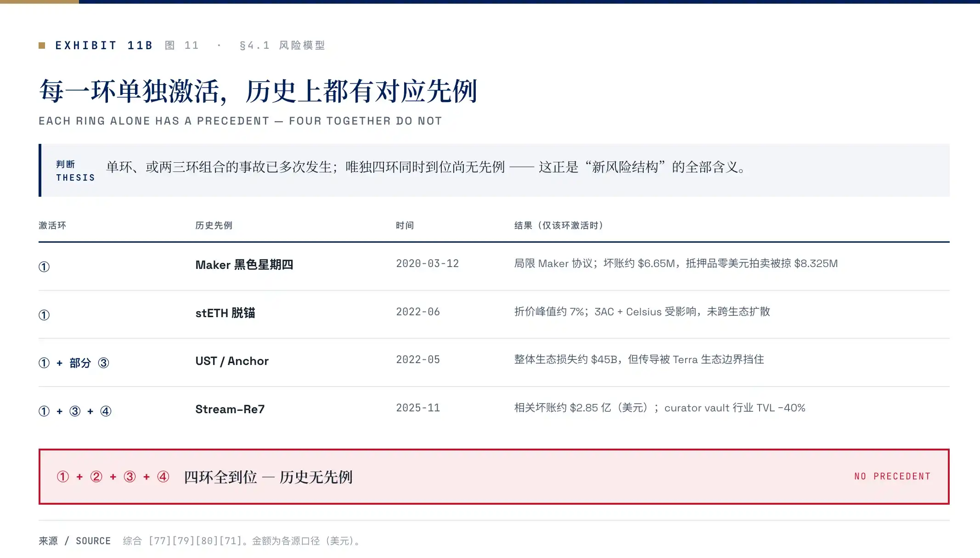Click the "时间" column header
Image resolution: width=980 pixels, height=558 pixels.
coord(405,225)
